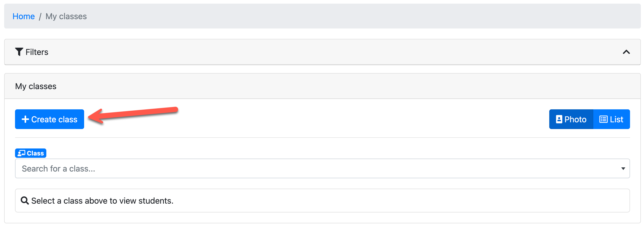Open the Home breadcrumb link

pos(24,16)
